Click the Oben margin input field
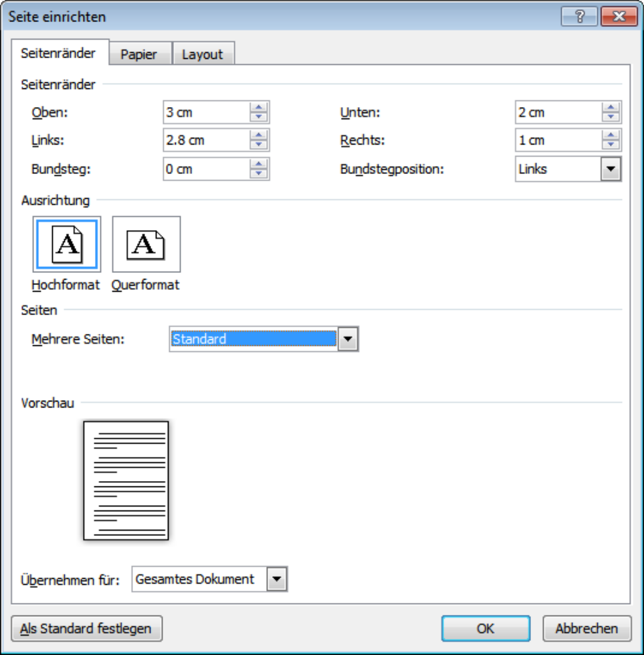Viewport: 644px width, 655px height. (x=207, y=112)
